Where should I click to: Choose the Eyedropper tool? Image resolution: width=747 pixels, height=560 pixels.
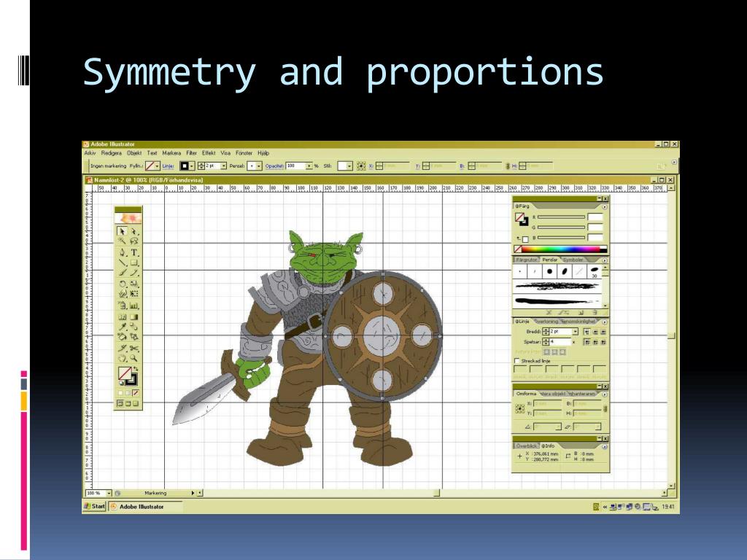[122, 327]
